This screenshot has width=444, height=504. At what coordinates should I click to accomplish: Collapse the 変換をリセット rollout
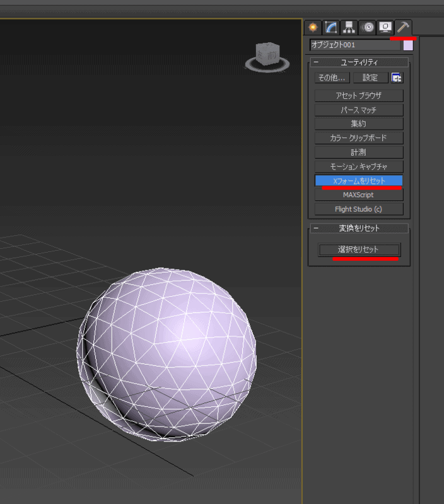[316, 228]
